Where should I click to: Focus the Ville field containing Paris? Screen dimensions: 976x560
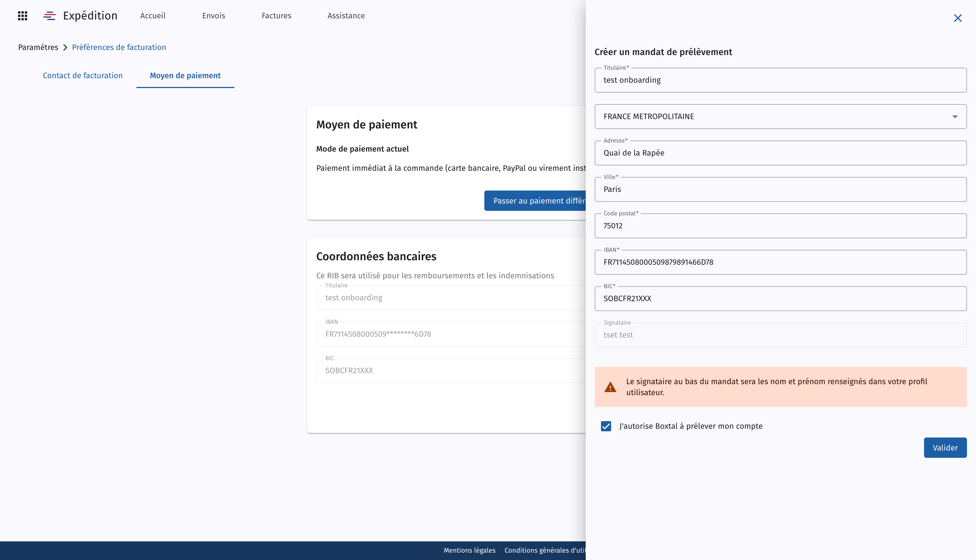(780, 189)
